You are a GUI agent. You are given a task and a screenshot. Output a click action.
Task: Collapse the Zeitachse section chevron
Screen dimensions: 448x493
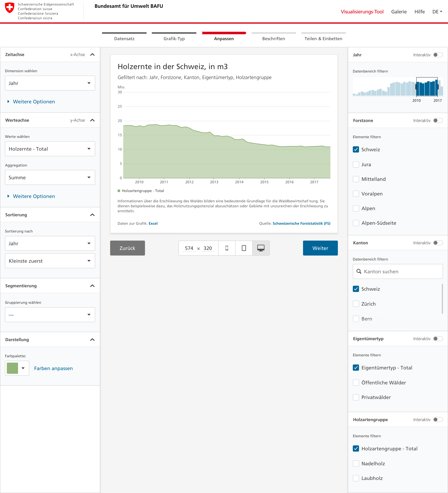pos(92,54)
